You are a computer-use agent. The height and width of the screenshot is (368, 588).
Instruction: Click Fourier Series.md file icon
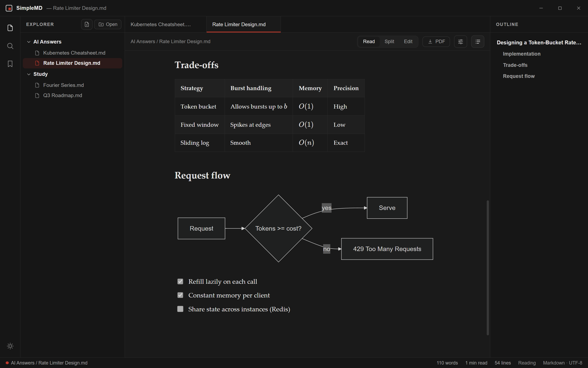pyautogui.click(x=37, y=85)
